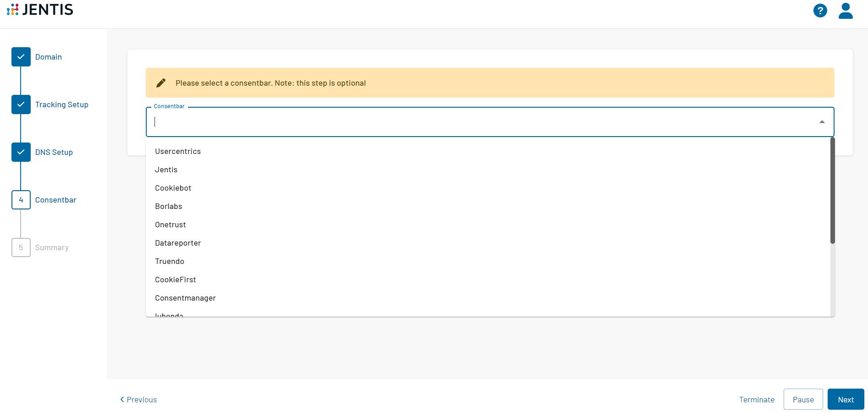Go back with the Previous link

coord(138,400)
